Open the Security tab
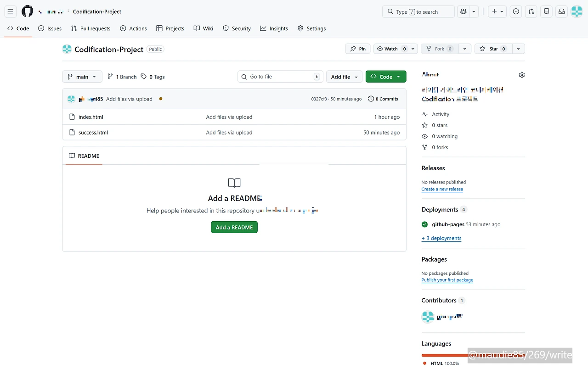 pos(237,28)
